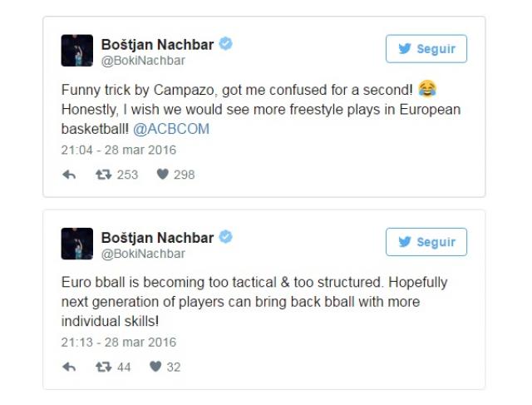Viewport: 532px width, 405px height.
Task: Click the tears of joy emoji
Action: (427, 90)
